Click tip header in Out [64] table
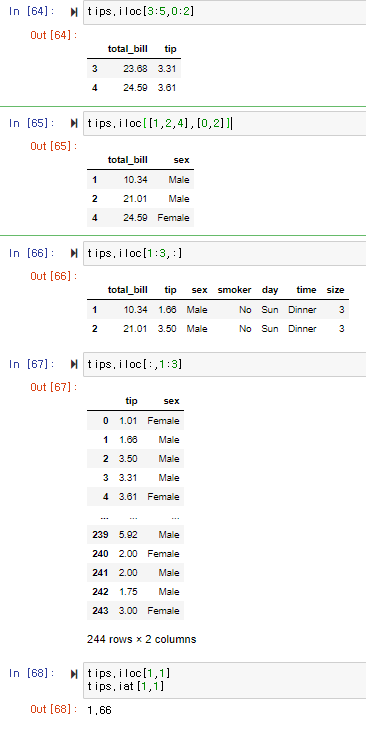This screenshot has height=729, width=366. coord(171,49)
